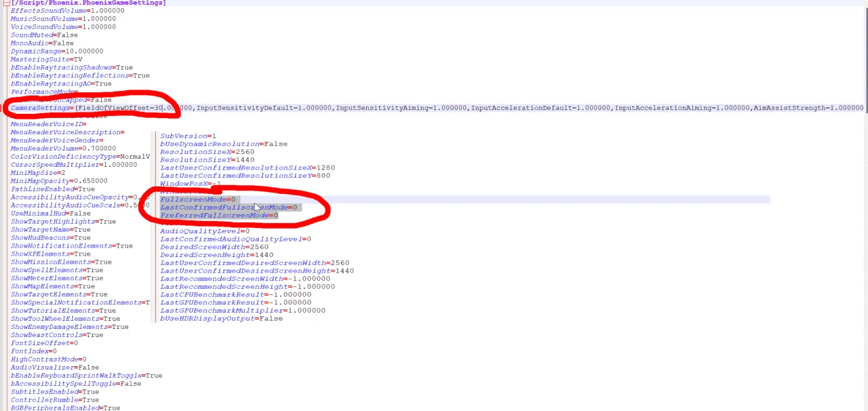868x411 pixels.
Task: Click the ShowMeterElements=True line
Action: pos(57,279)
